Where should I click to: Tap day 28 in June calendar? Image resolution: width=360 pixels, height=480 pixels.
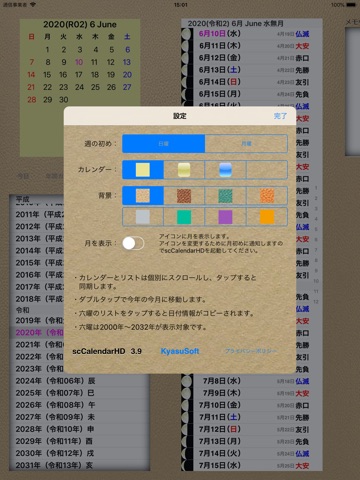(x=31, y=99)
